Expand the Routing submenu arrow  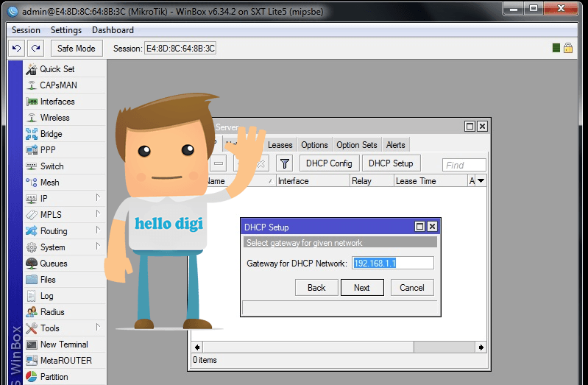click(x=98, y=230)
